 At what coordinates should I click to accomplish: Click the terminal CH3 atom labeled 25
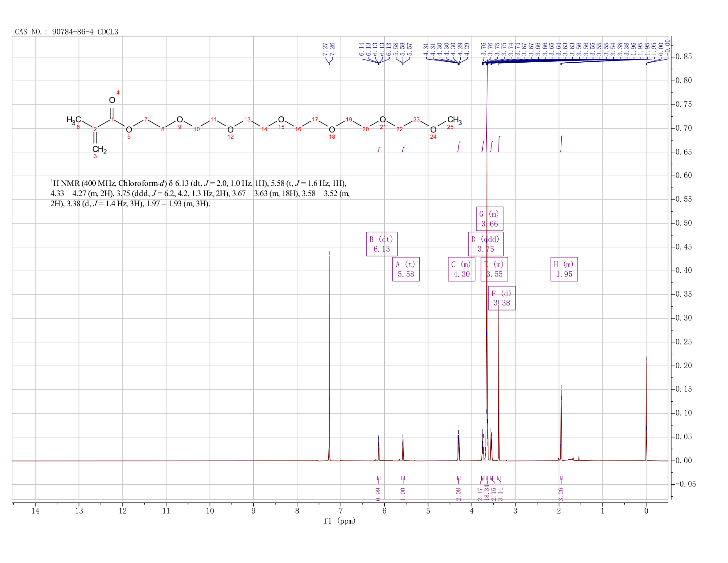tap(454, 120)
